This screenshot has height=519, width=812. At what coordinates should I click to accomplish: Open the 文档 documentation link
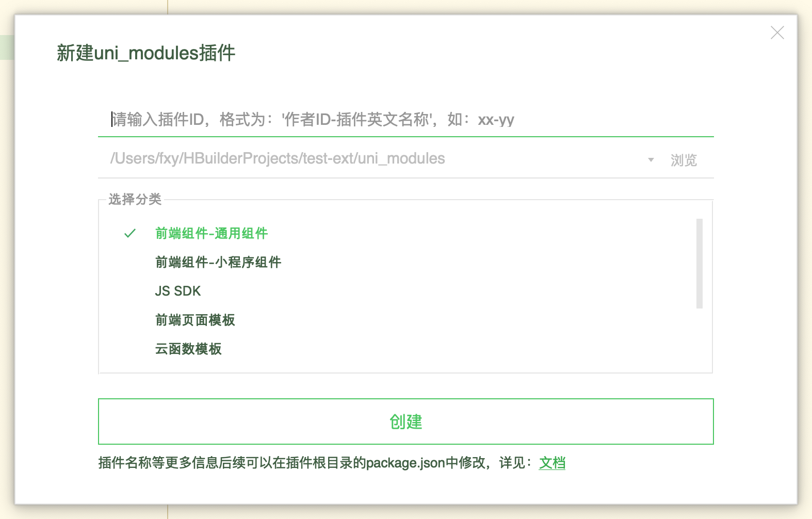[x=552, y=463]
